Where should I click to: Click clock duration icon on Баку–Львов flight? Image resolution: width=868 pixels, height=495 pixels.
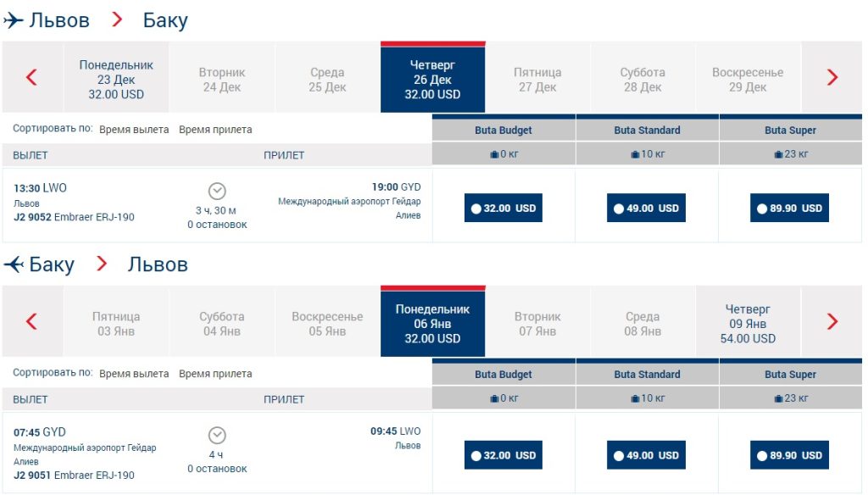(217, 435)
